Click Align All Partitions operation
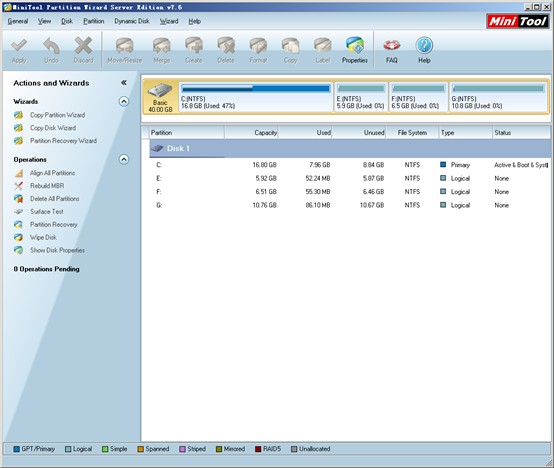 52,173
